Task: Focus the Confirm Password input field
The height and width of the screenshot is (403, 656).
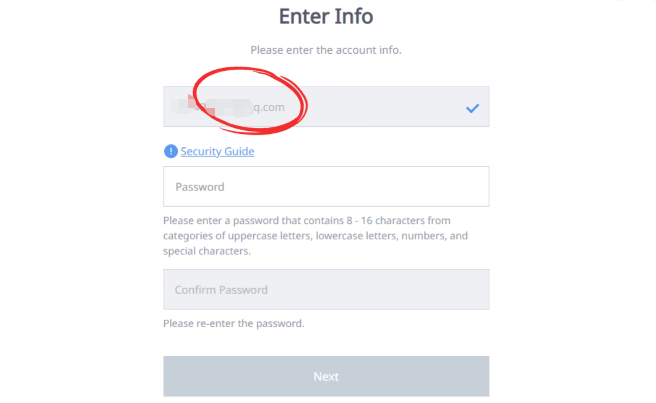Action: [326, 290]
